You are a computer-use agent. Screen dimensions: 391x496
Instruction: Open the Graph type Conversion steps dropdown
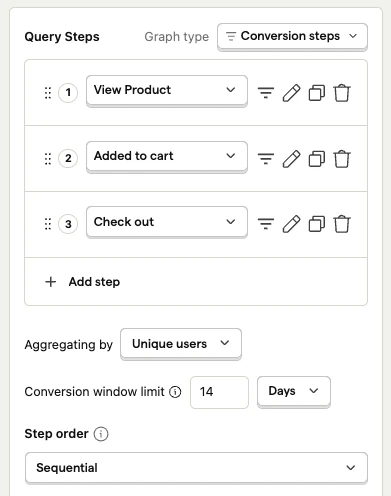point(292,36)
